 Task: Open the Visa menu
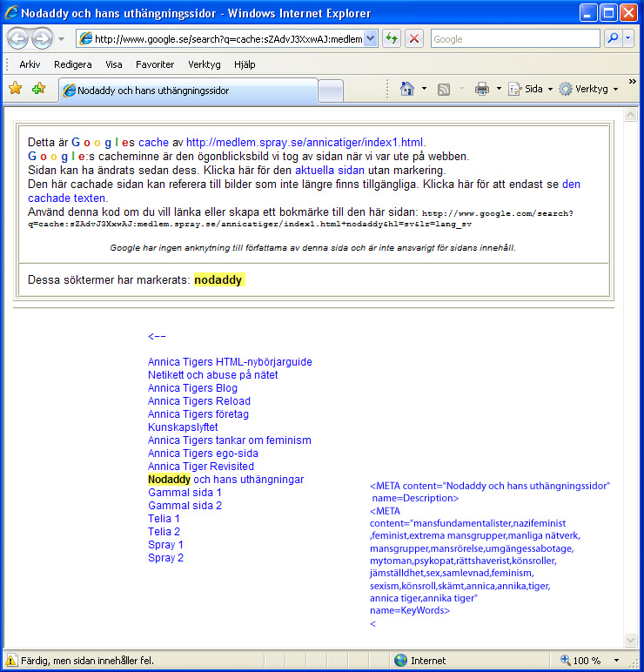[x=113, y=64]
